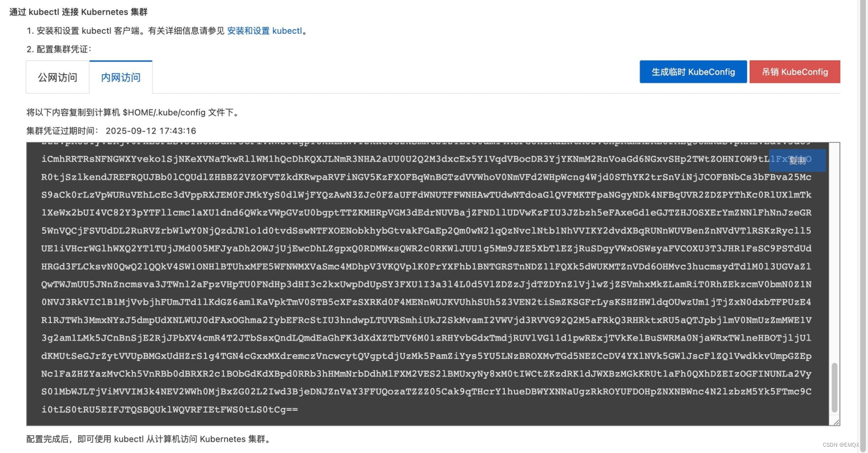
Task: Switch to the 公网访问 tab
Action: 58,78
